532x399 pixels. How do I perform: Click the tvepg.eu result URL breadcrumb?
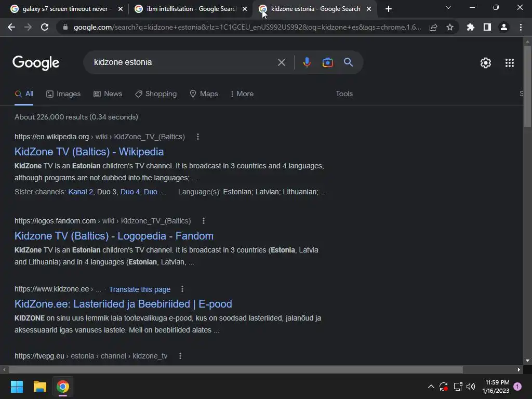click(91, 356)
